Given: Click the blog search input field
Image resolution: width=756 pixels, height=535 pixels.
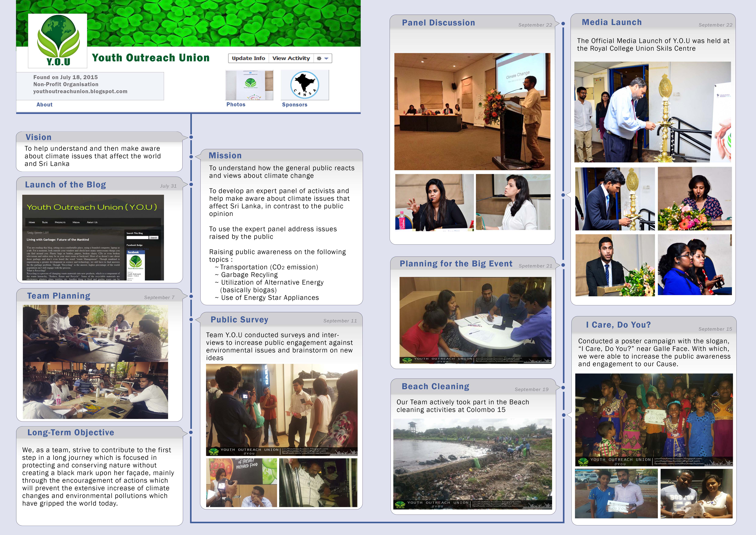Looking at the screenshot, I should coord(137,237).
